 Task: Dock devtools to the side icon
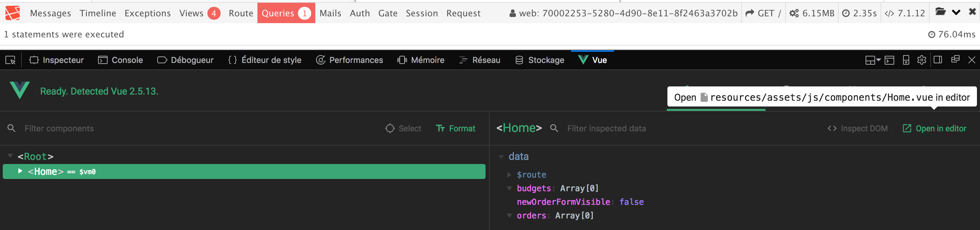coord(938,60)
